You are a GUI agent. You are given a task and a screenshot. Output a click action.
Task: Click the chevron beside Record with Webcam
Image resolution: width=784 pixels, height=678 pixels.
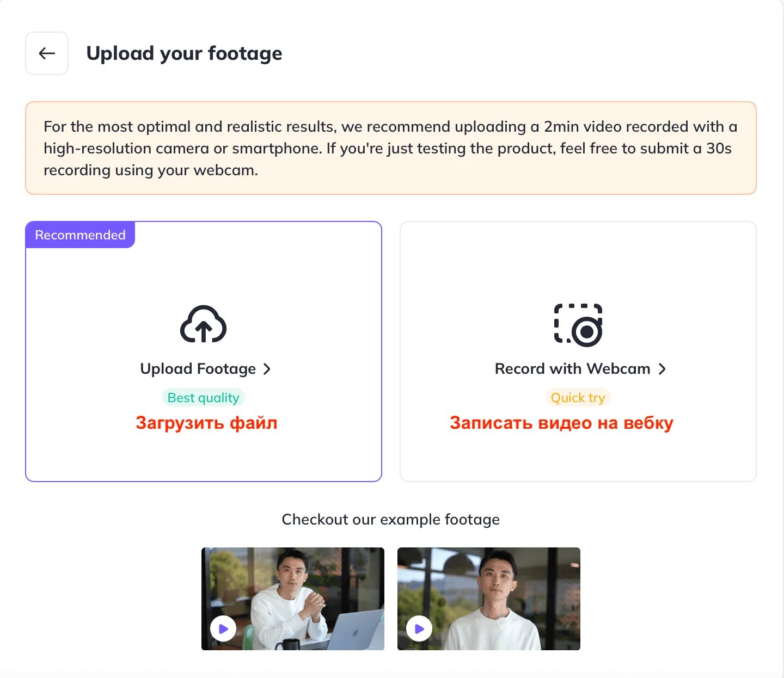pos(662,369)
